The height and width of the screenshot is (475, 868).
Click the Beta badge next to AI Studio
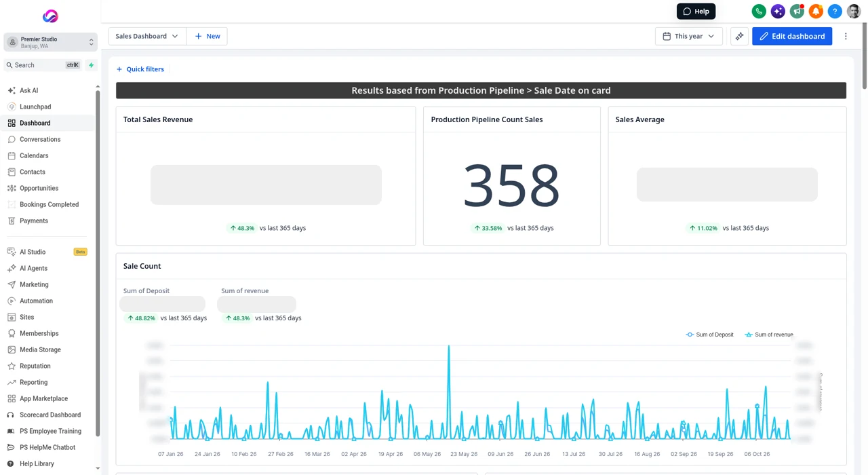coord(80,252)
